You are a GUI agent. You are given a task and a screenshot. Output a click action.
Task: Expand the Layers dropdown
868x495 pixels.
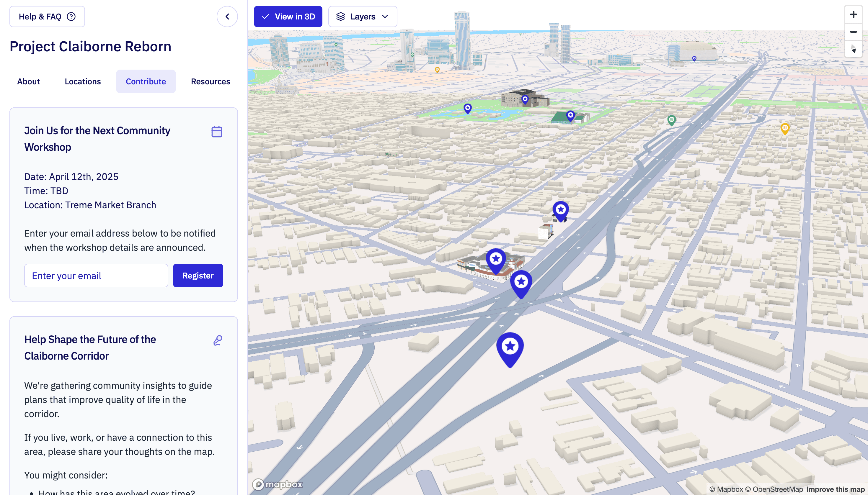point(362,16)
